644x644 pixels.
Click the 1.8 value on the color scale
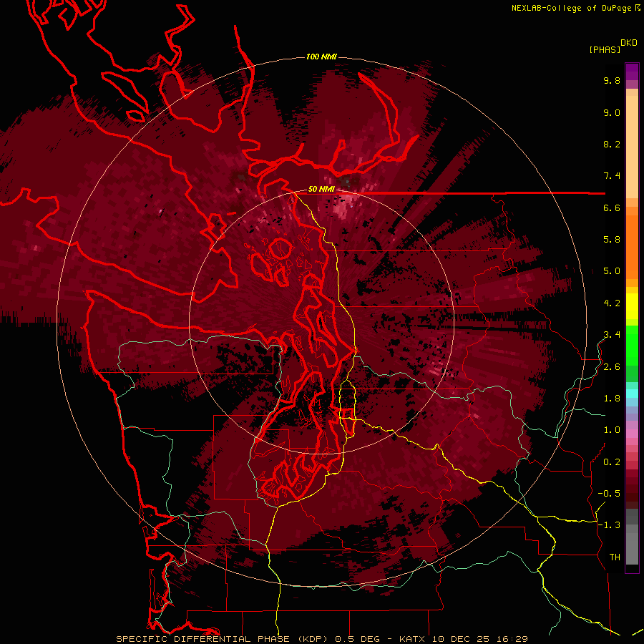click(x=612, y=399)
